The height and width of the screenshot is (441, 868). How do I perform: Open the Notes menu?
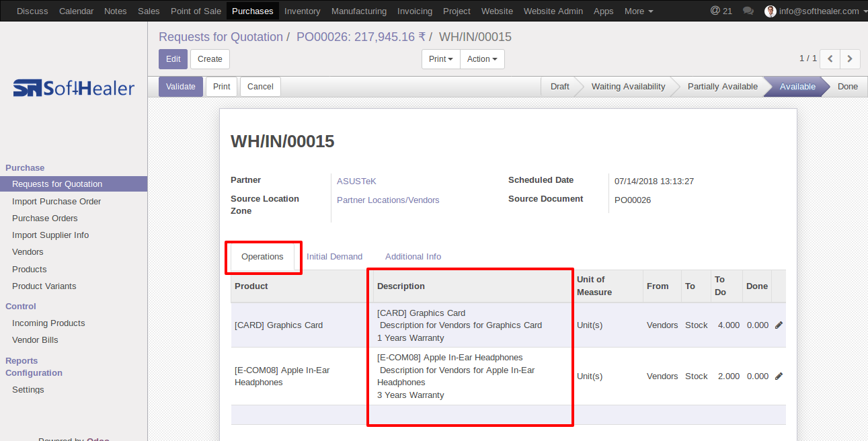click(116, 11)
